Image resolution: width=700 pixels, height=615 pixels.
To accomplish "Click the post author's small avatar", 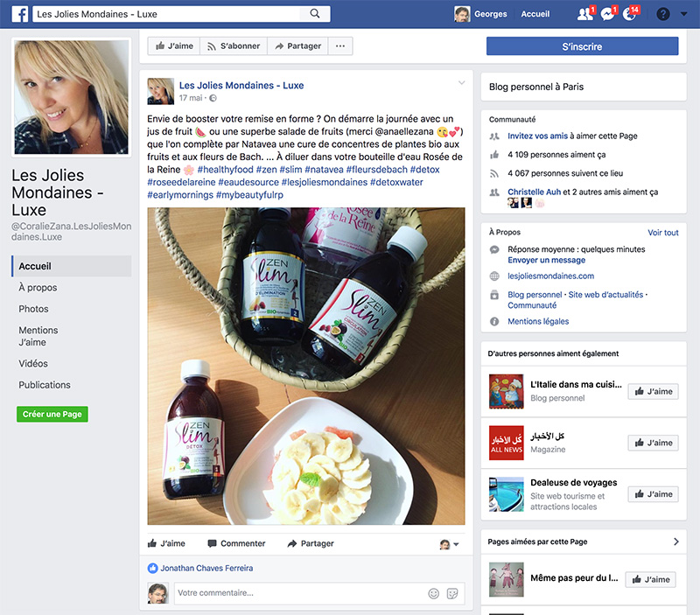I will pos(161,92).
